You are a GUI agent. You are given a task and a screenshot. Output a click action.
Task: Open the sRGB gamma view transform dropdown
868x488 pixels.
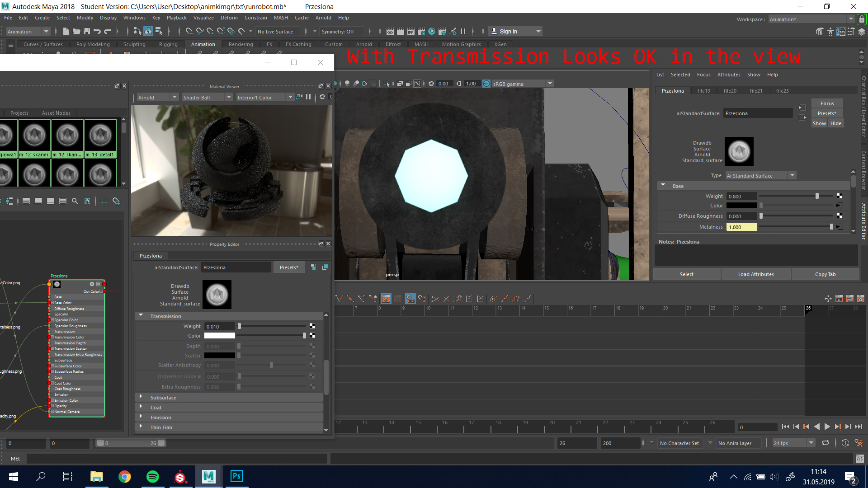(523, 84)
